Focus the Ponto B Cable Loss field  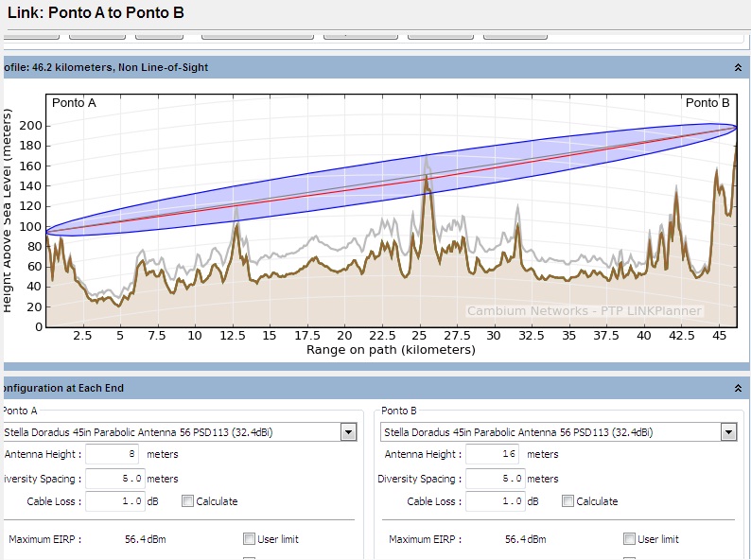(x=496, y=501)
